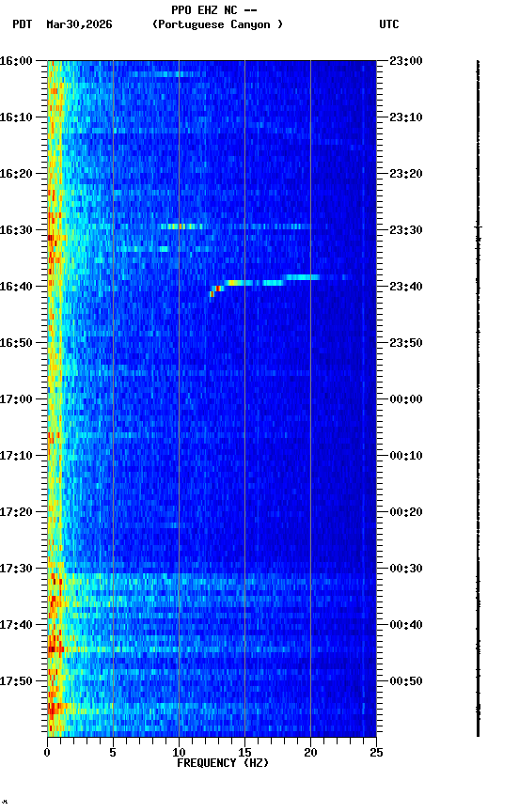This screenshot has width=519, height=812.
Task: Click the '23:10' UTC time label
Action: (x=406, y=117)
